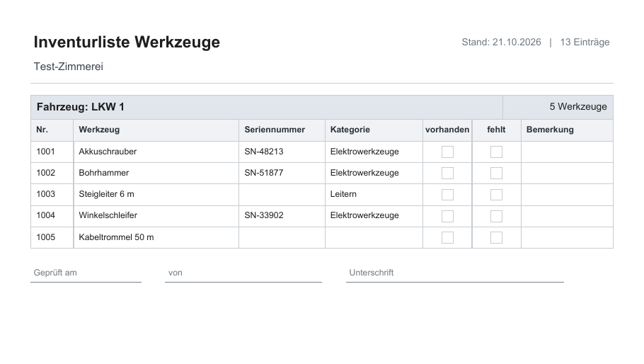Screen dimensions: 644x364
Task: Click Bemerkung cell for Steigleiter 6 m
Action: point(567,195)
